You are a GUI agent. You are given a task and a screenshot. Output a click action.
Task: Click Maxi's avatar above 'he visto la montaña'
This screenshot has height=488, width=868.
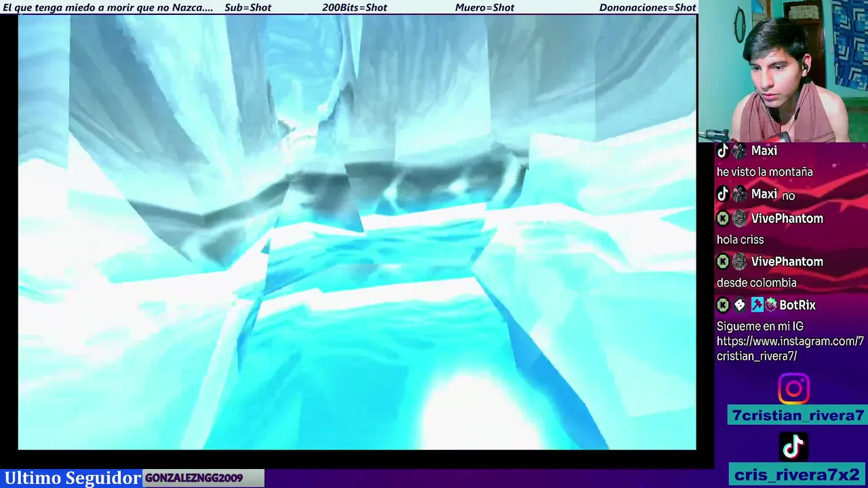739,151
